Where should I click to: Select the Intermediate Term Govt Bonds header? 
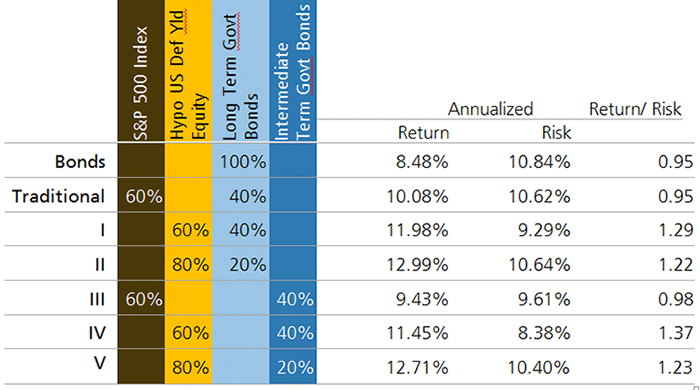(x=293, y=72)
